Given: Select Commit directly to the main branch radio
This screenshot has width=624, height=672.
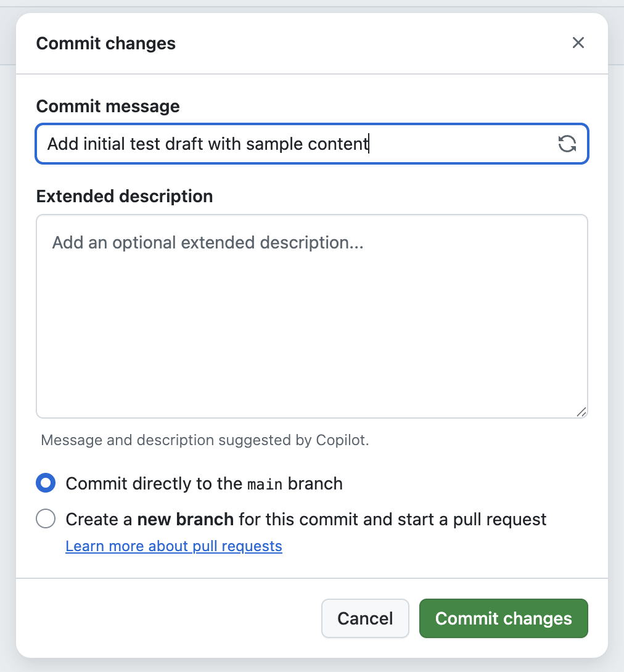Looking at the screenshot, I should point(46,483).
